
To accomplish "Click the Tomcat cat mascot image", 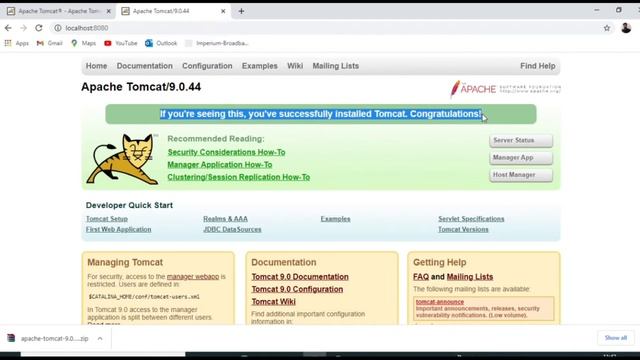I will [x=122, y=159].
